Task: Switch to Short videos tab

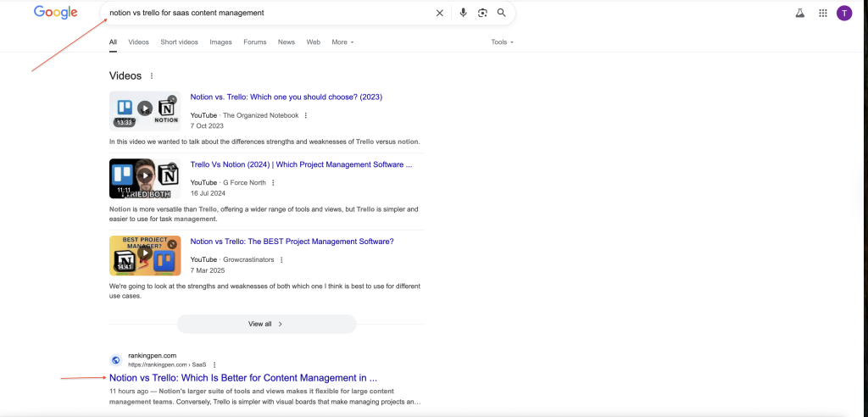Action: pyautogui.click(x=180, y=42)
